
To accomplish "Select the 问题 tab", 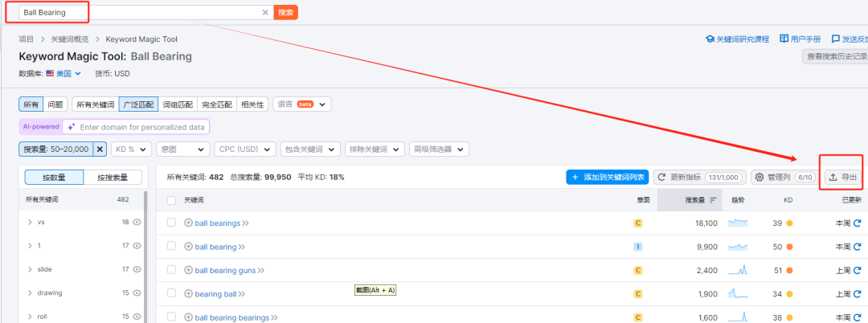I will (x=55, y=104).
